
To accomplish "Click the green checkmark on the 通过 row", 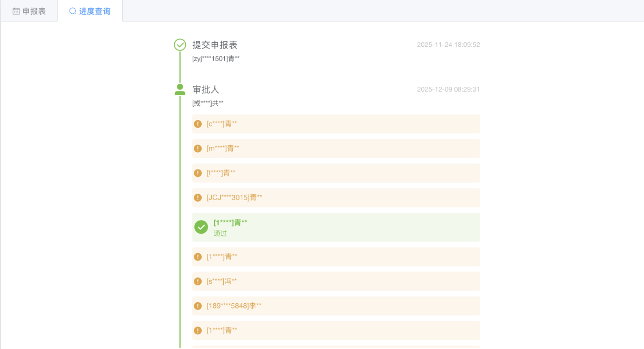I will [x=201, y=227].
